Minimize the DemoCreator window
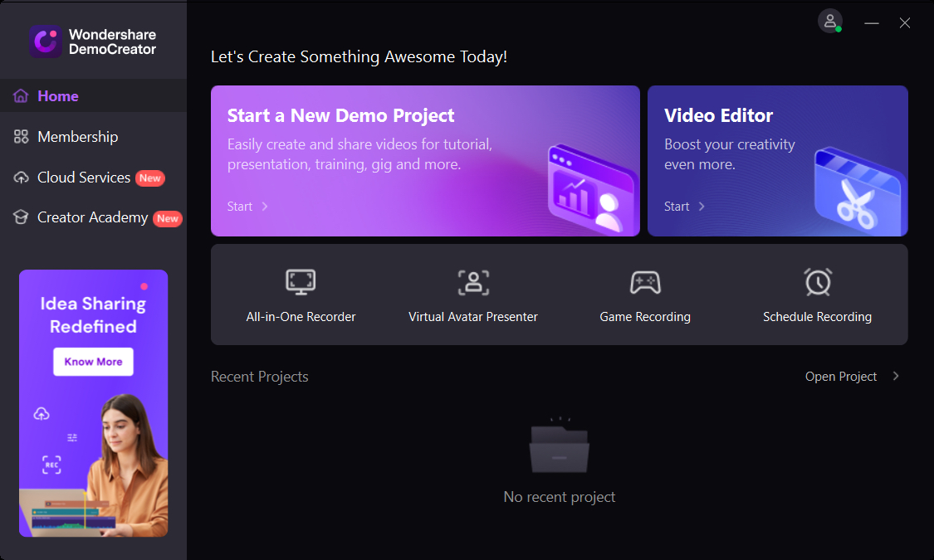Screen dimensions: 934x560 [x=872, y=23]
